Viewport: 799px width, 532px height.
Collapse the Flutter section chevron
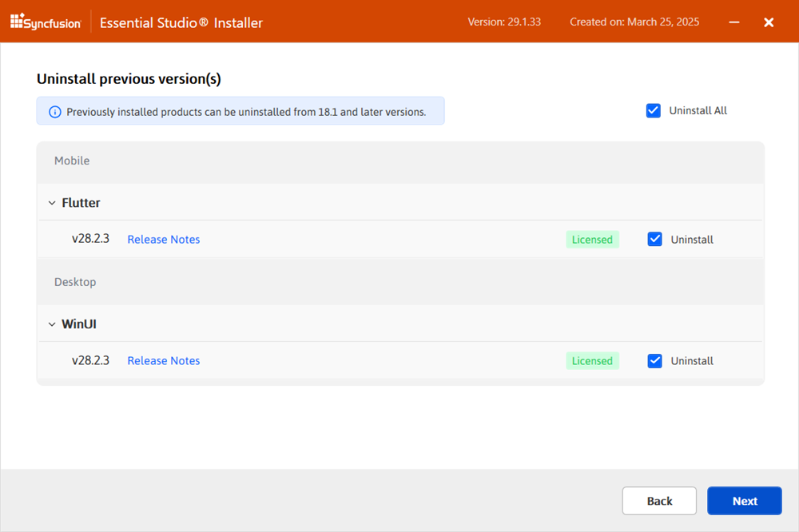52,203
